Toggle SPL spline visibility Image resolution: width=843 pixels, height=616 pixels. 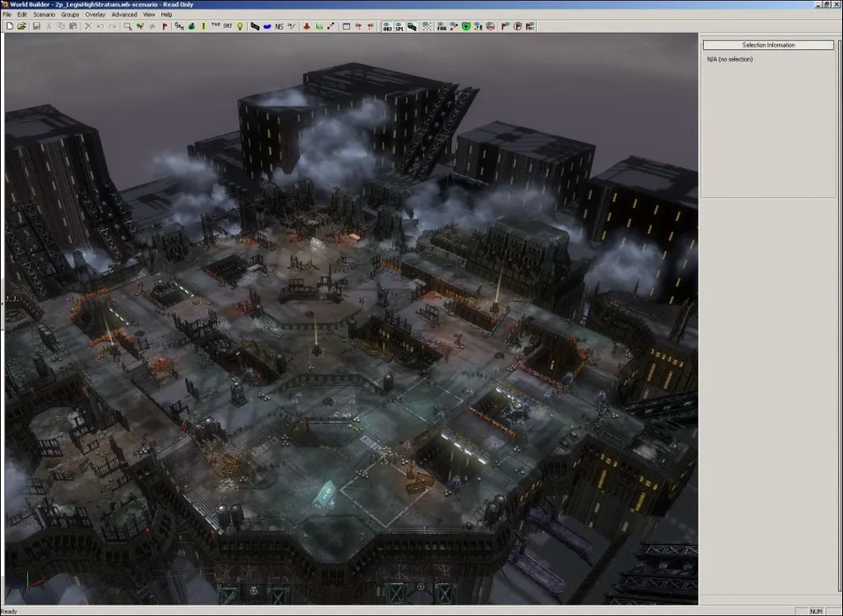pyautogui.click(x=399, y=26)
